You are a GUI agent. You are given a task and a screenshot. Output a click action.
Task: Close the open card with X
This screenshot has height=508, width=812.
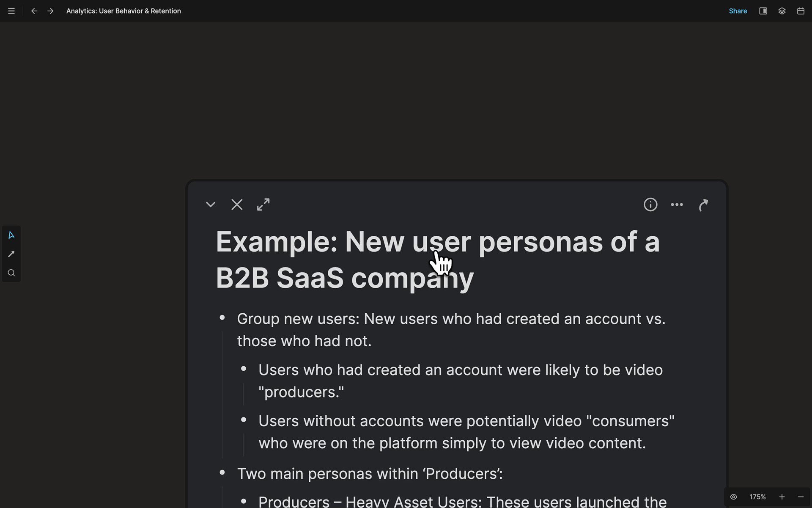237,205
